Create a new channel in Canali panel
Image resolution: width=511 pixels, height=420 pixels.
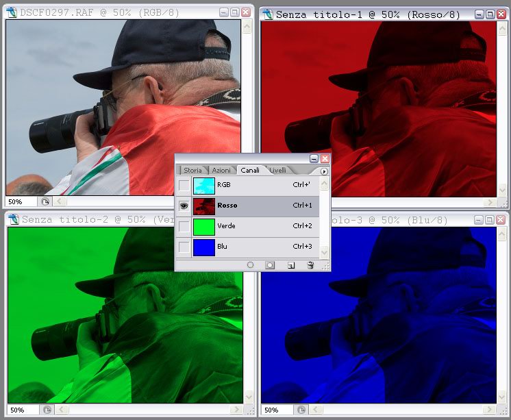[290, 264]
